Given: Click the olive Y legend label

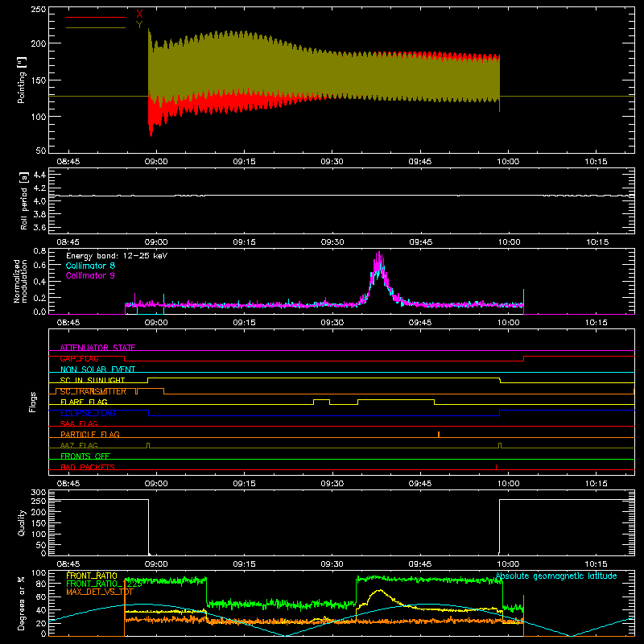Looking at the screenshot, I should (139, 25).
